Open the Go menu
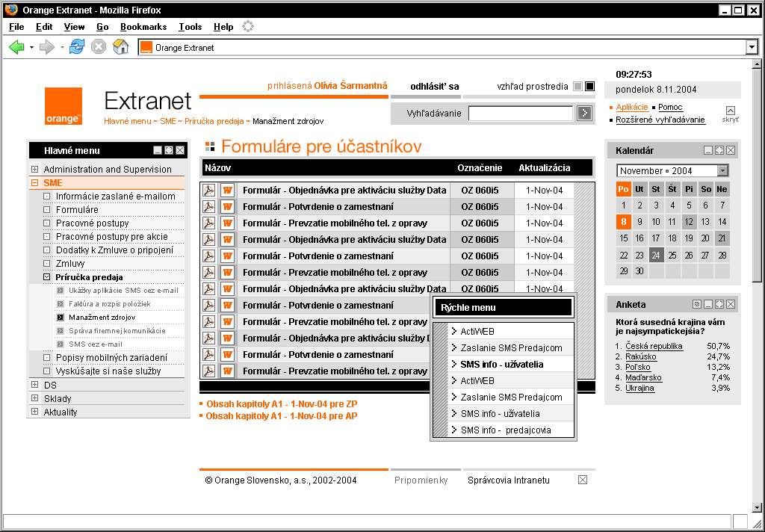Image resolution: width=765 pixels, height=532 pixels. 102,27
